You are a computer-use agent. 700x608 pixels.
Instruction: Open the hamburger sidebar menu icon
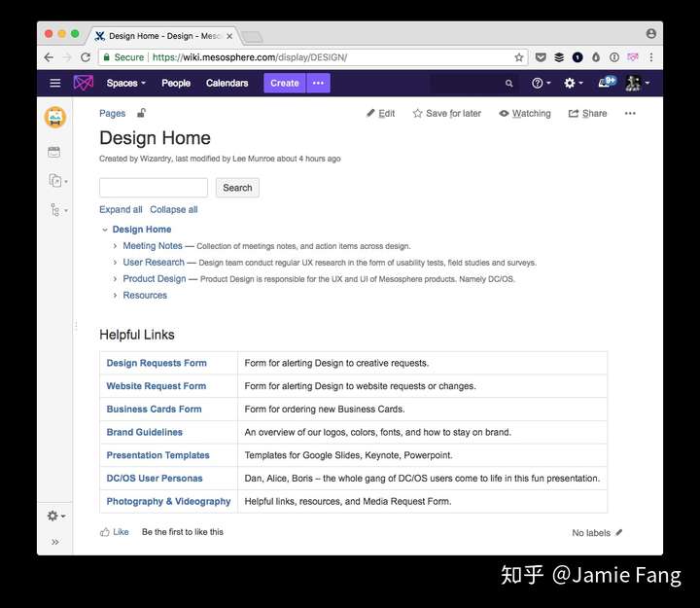[54, 83]
